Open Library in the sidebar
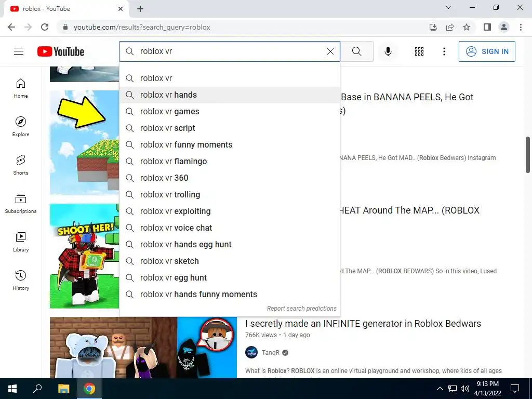Image resolution: width=532 pixels, height=399 pixels. (21, 242)
